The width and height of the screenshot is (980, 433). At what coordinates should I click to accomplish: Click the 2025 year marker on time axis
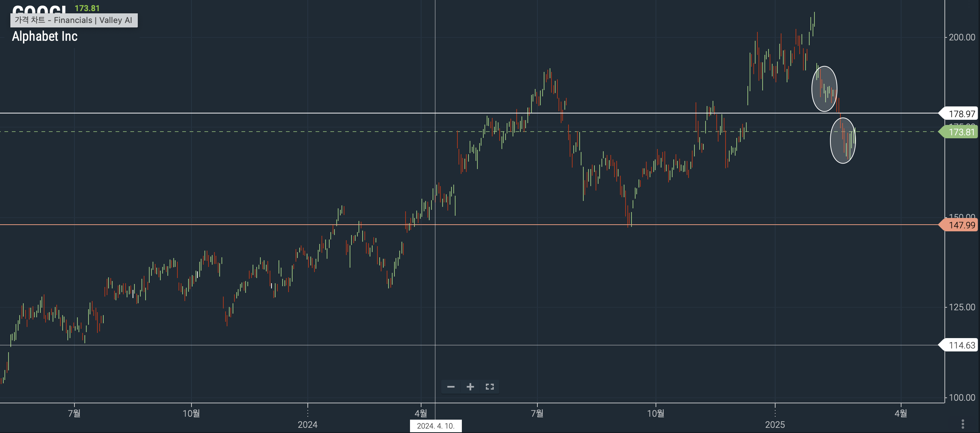[x=774, y=424]
